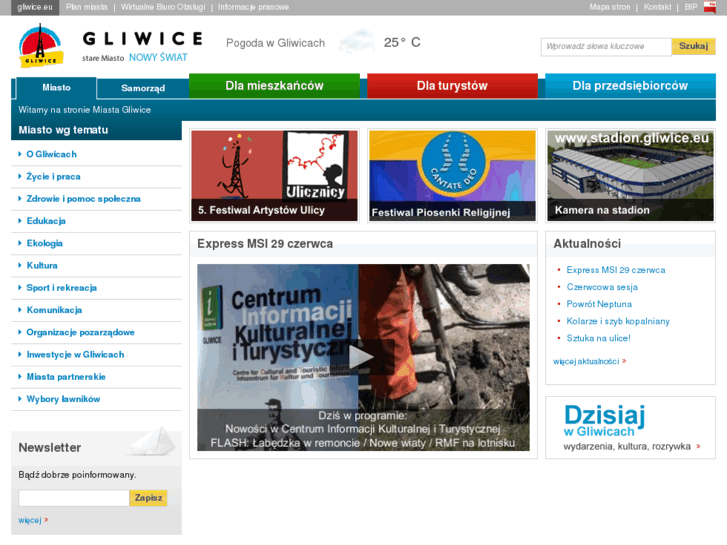Open the Dla przedsiębiorców tab

[630, 86]
